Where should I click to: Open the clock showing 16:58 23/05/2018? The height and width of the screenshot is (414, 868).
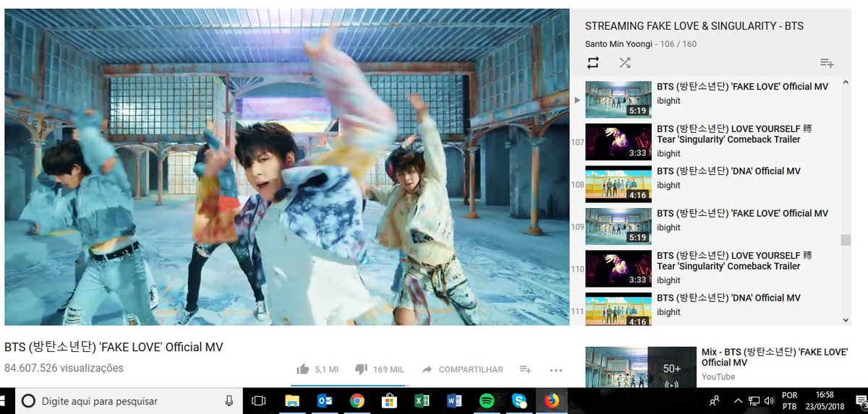click(824, 401)
